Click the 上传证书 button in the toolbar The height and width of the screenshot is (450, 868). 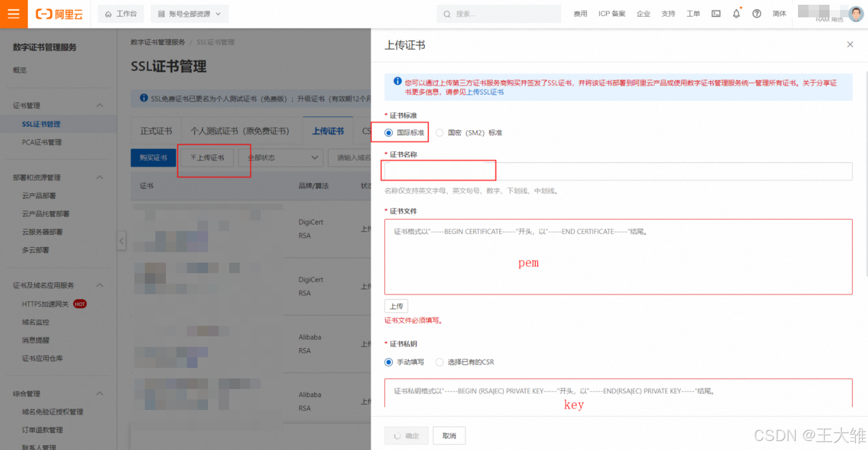pos(208,157)
